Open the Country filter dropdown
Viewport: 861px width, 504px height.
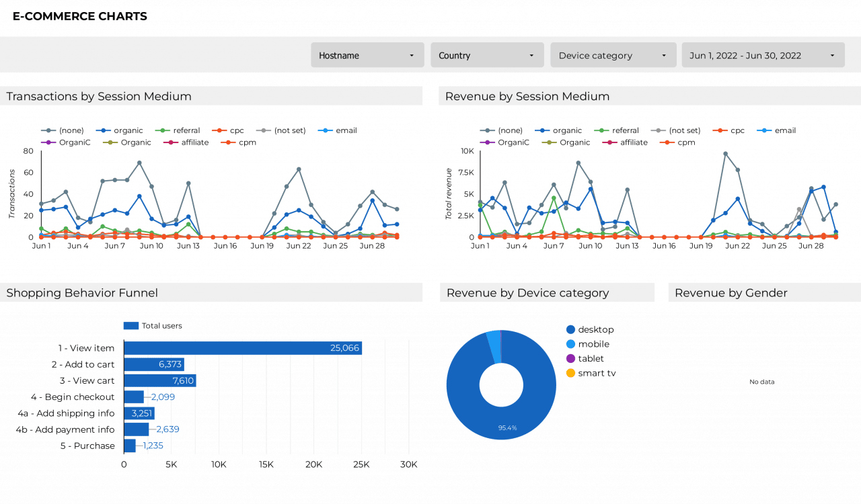coord(486,54)
